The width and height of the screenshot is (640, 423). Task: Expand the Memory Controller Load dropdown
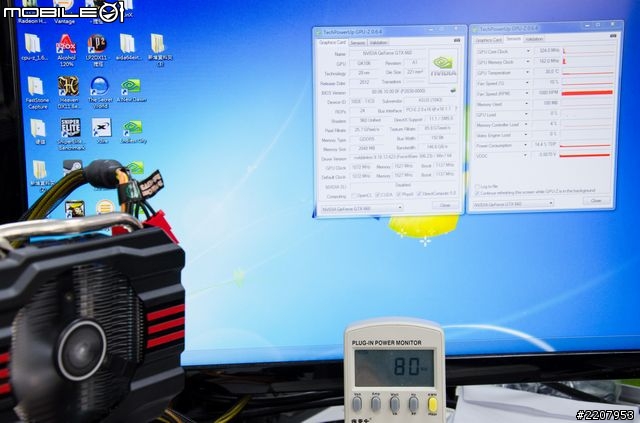[526, 124]
